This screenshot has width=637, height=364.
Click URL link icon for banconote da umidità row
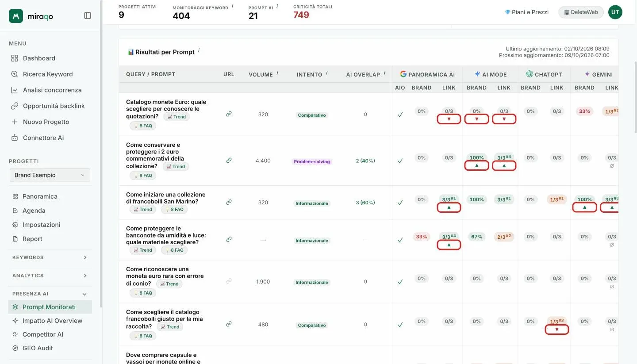pos(229,239)
